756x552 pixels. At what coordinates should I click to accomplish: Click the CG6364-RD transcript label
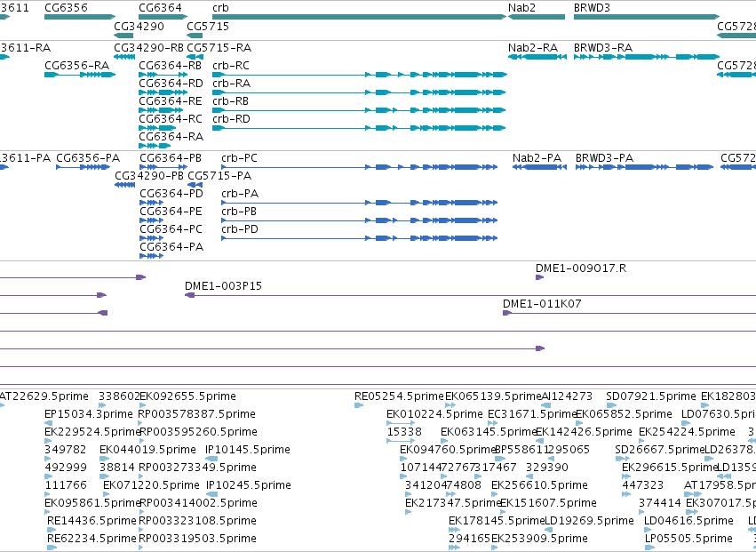pyautogui.click(x=171, y=84)
